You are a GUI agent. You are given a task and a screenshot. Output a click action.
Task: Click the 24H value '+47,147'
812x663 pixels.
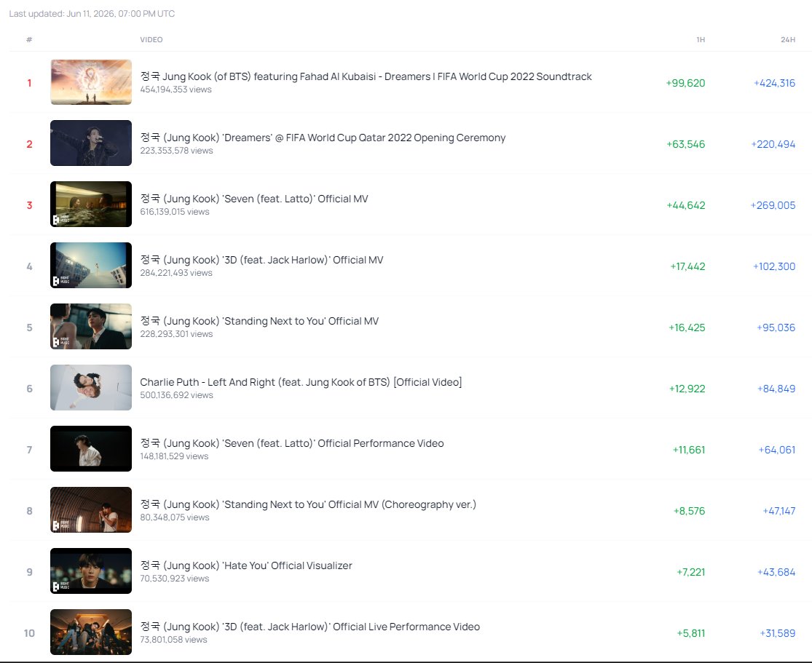pyautogui.click(x=779, y=510)
